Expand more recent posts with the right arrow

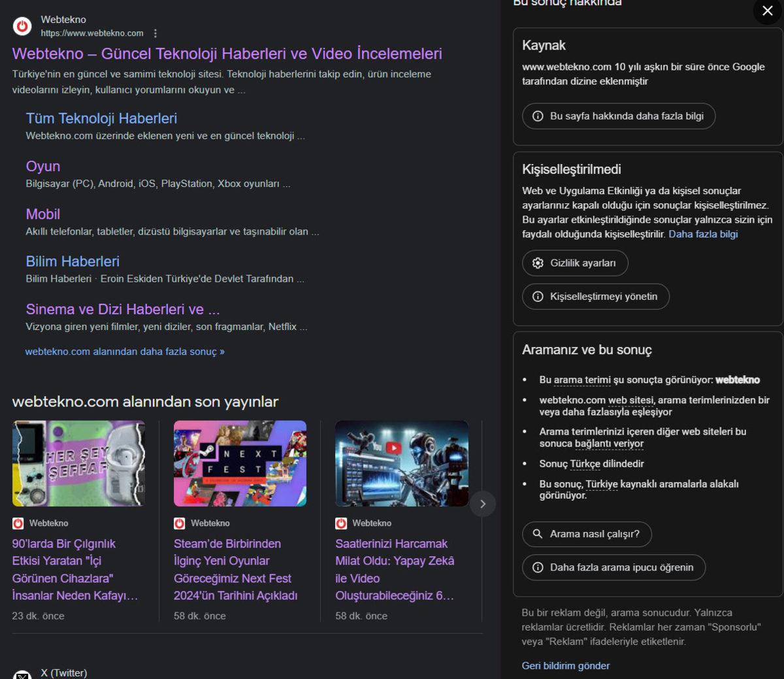[x=482, y=504]
